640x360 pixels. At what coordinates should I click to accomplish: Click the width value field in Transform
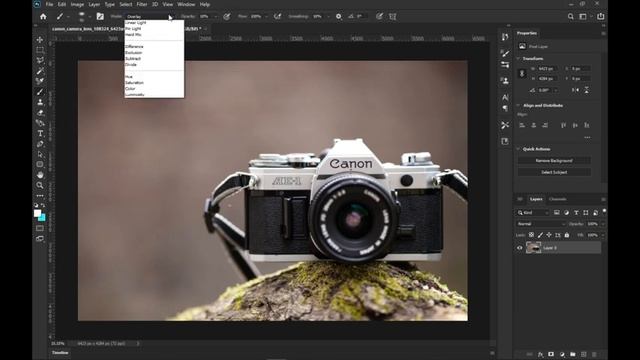point(547,69)
